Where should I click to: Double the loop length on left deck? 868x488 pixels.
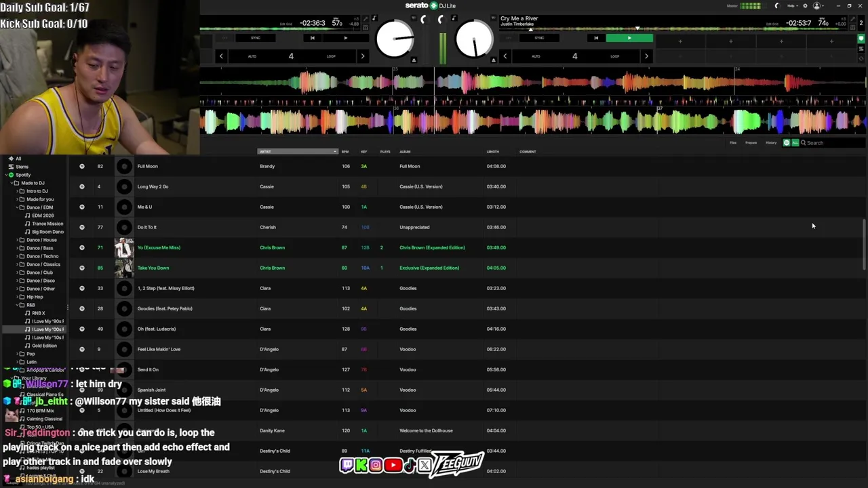click(x=362, y=56)
